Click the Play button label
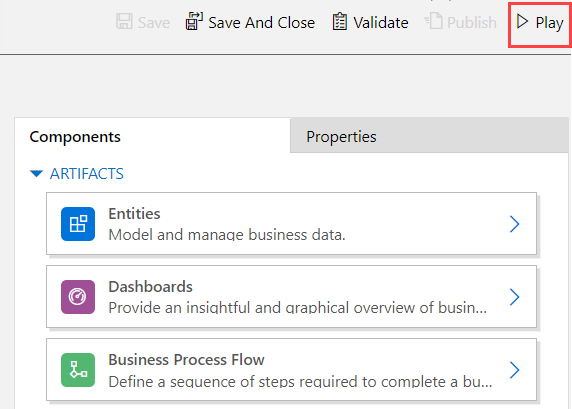 click(549, 23)
